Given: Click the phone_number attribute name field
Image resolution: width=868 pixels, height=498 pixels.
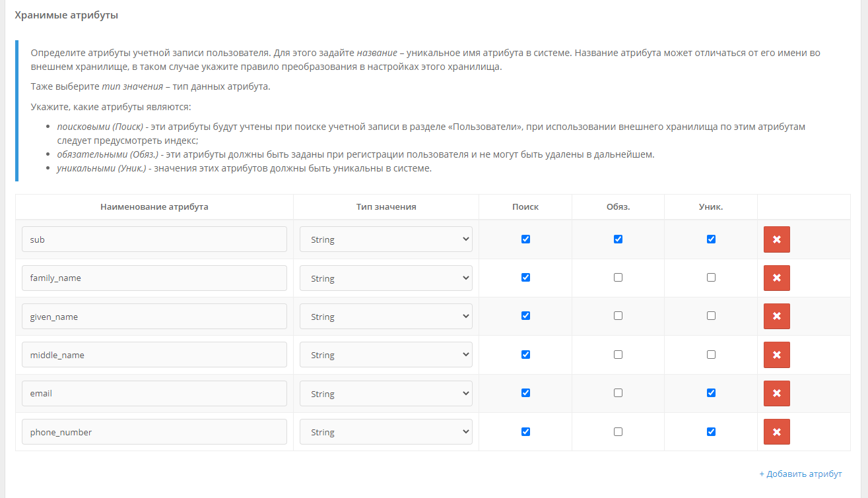Looking at the screenshot, I should (x=154, y=432).
